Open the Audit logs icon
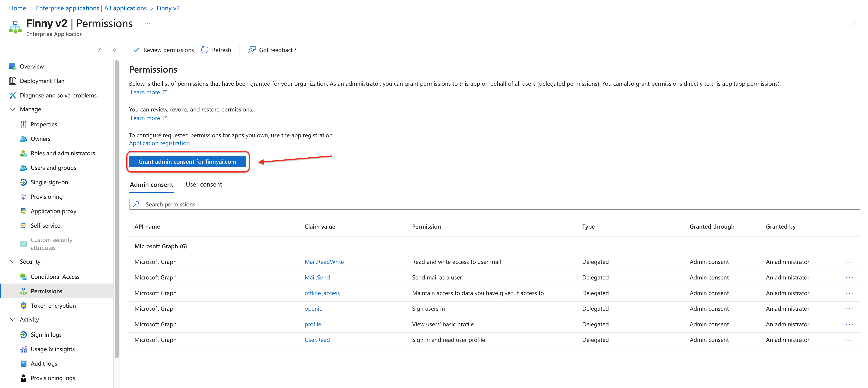Image resolution: width=868 pixels, height=388 pixels. pyautogui.click(x=23, y=363)
